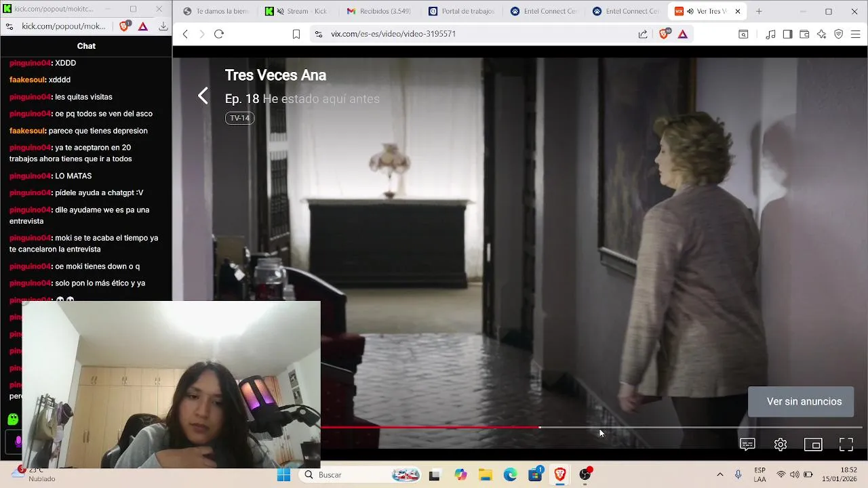Click message 'pídele ayuda a chatgpt :V'
This screenshot has height=488, width=868.
click(99, 193)
